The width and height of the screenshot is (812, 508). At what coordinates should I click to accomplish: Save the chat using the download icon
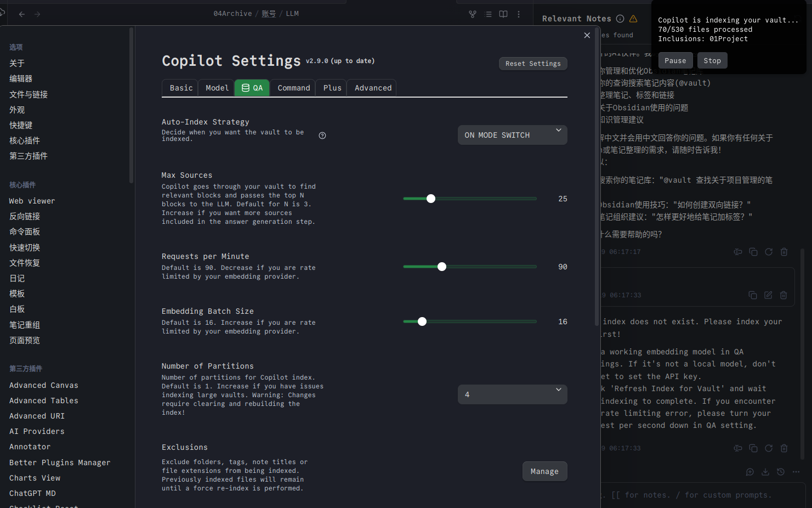(x=765, y=472)
